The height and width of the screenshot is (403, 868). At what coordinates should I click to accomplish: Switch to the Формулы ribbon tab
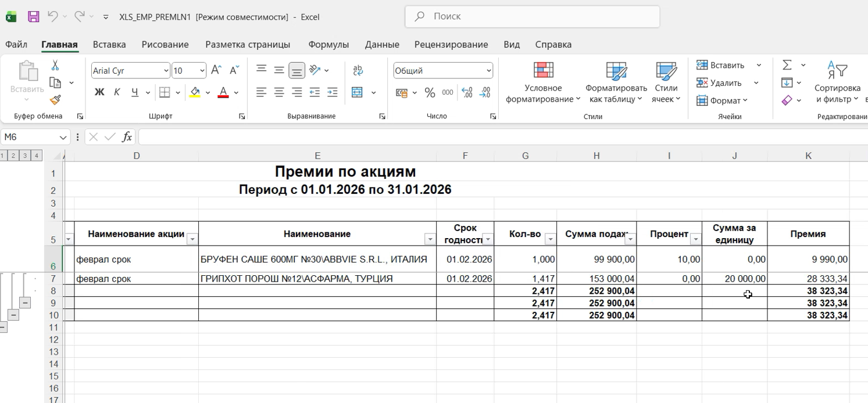(329, 44)
